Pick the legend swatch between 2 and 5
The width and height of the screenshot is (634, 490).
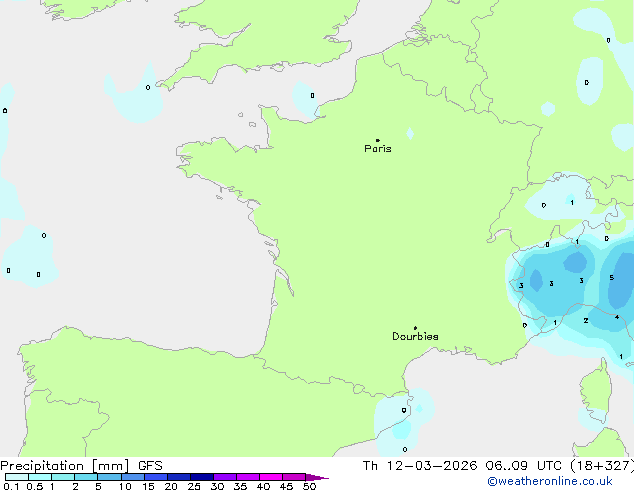click(86, 477)
